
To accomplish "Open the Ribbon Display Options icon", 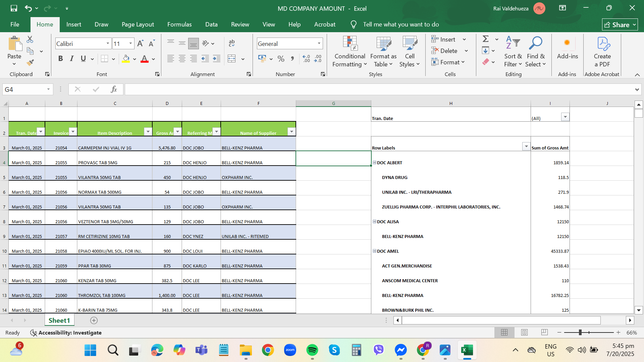I will click(x=562, y=8).
